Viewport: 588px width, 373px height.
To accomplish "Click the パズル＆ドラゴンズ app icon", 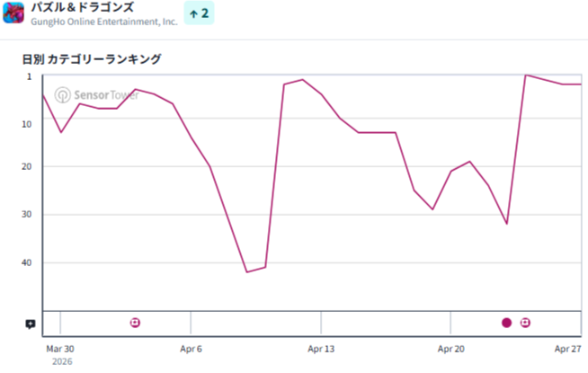I will tap(13, 13).
